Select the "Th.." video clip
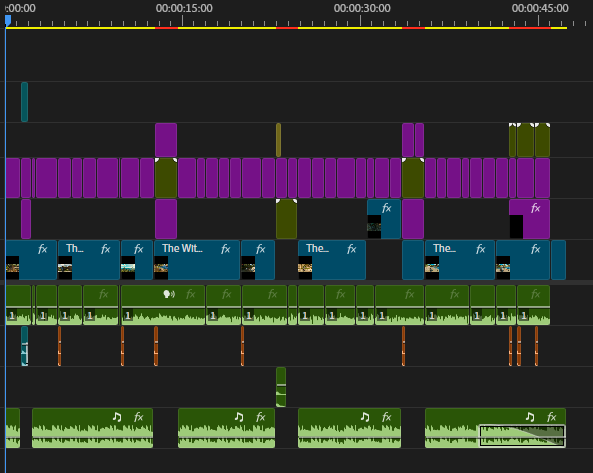593x473 pixels. coord(89,260)
